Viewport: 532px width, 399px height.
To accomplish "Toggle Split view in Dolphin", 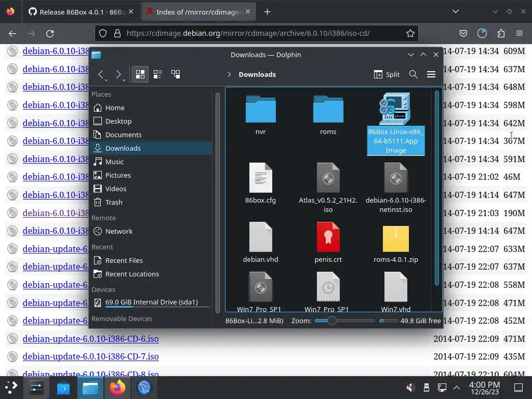I will (387, 74).
